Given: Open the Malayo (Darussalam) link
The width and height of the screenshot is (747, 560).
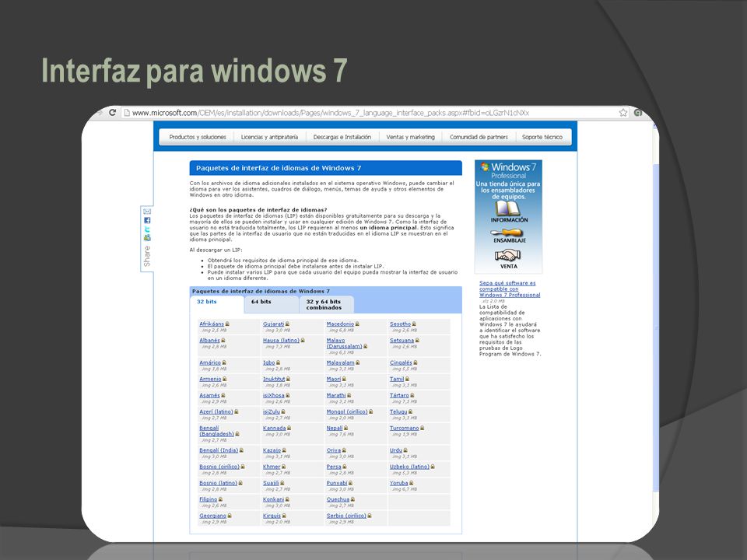Looking at the screenshot, I should 345,343.
